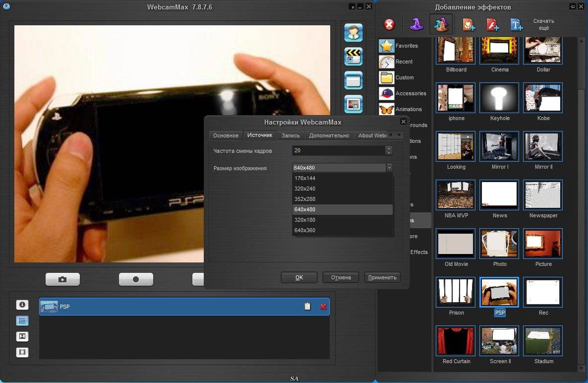This screenshot has height=383, width=588.
Task: Click the Отмена button
Action: 341,278
